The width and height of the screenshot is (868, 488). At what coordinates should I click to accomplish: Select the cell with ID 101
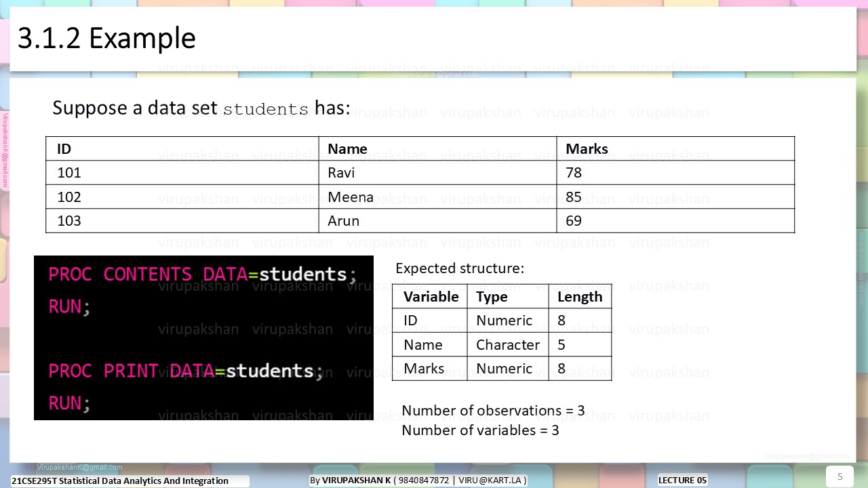pyautogui.click(x=182, y=173)
